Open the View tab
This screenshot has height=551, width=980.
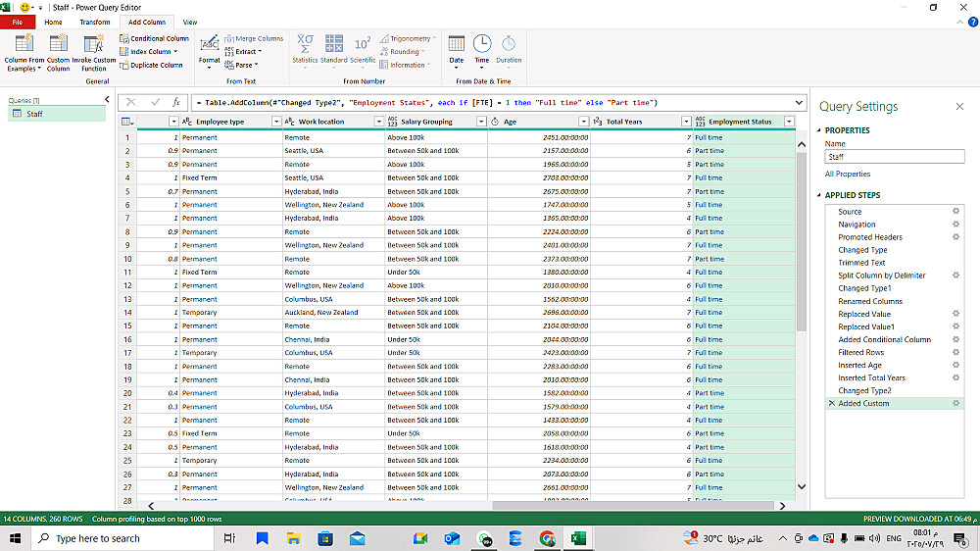(189, 22)
